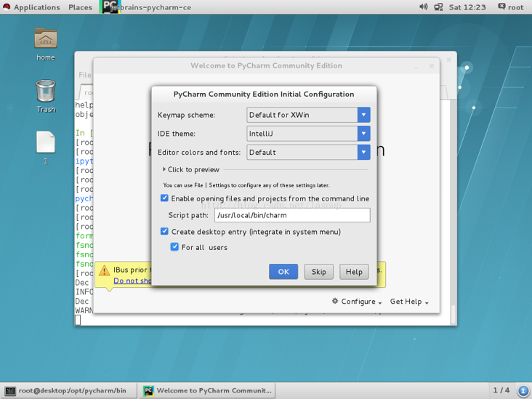Click the Help button
The width and height of the screenshot is (532, 399).
(354, 271)
